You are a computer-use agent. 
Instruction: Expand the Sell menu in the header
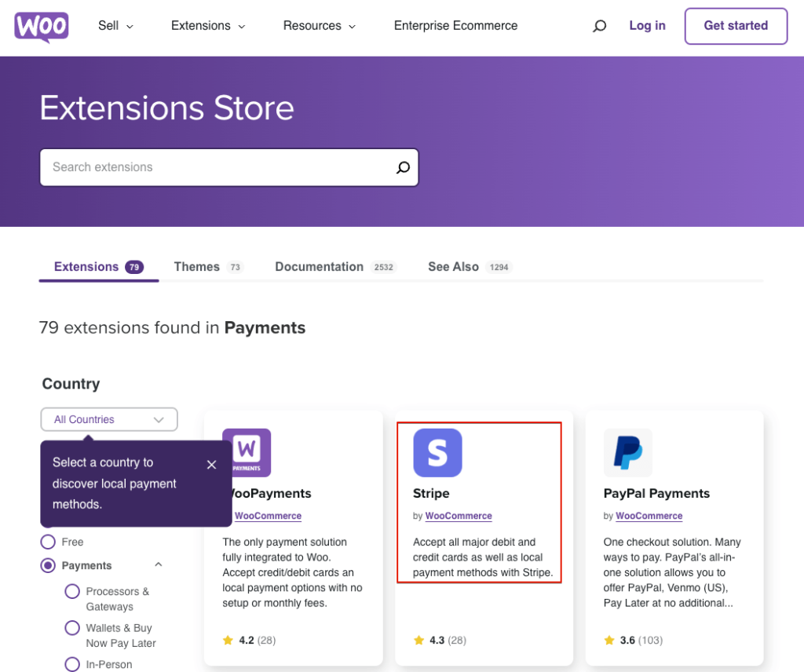pyautogui.click(x=115, y=26)
